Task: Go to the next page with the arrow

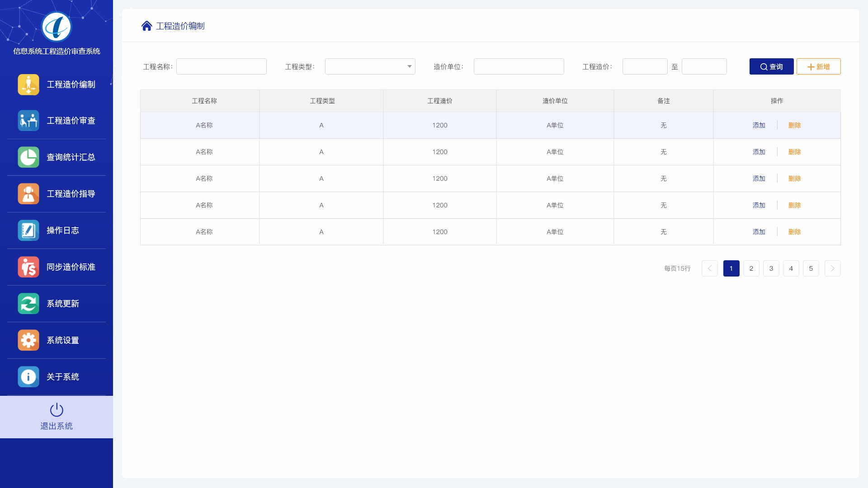Action: 832,268
